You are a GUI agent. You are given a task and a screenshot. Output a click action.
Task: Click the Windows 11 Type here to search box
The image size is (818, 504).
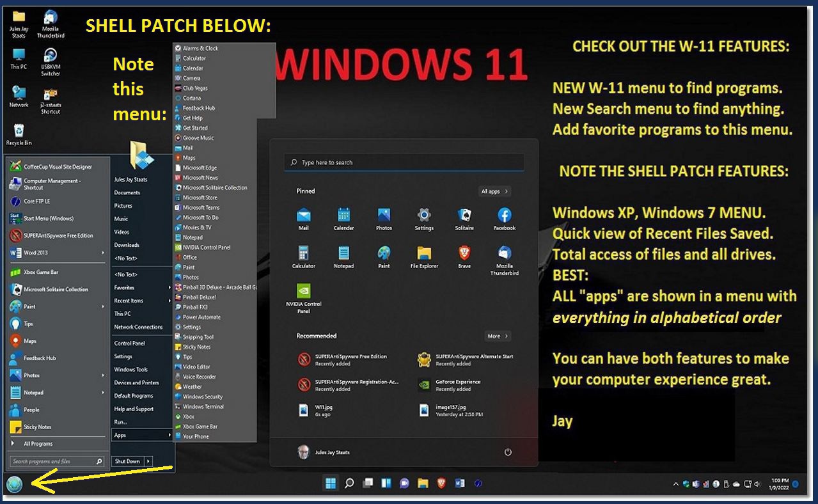[404, 162]
